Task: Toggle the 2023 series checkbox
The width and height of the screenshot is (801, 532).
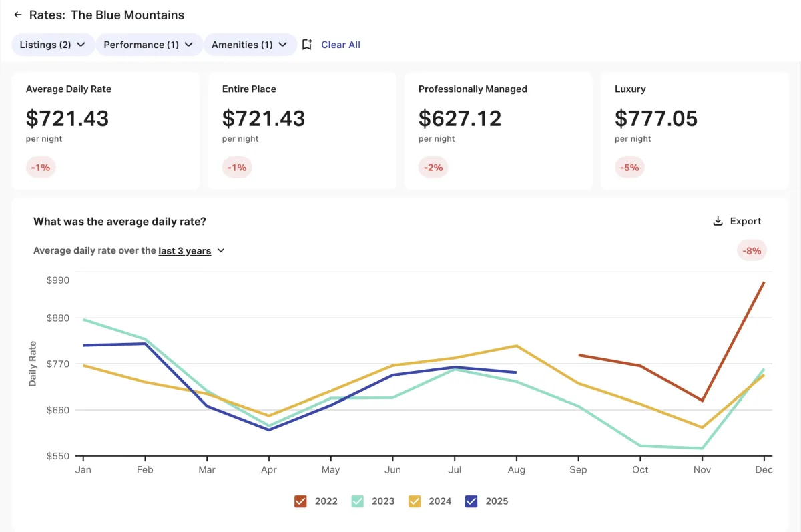Action: [358, 501]
